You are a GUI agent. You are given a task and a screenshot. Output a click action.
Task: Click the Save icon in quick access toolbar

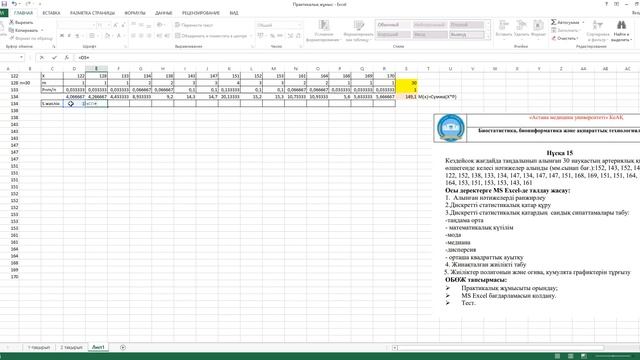4,4
